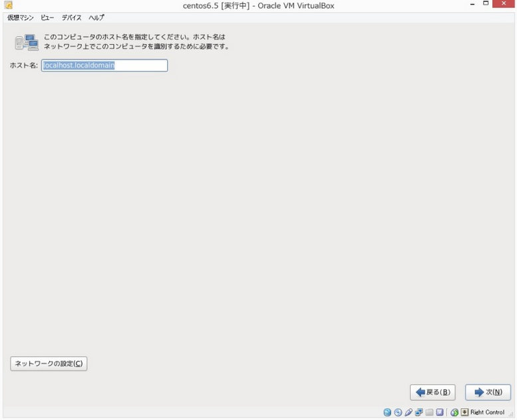Open the ビュー menu

47,18
